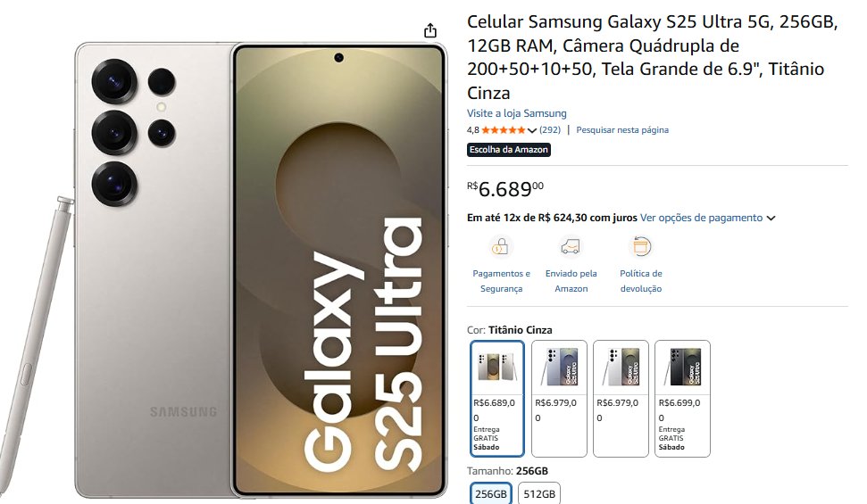Viewport: 867px width, 504px height.
Task: Click the "Escolha da Amazon" badge
Action: (509, 150)
